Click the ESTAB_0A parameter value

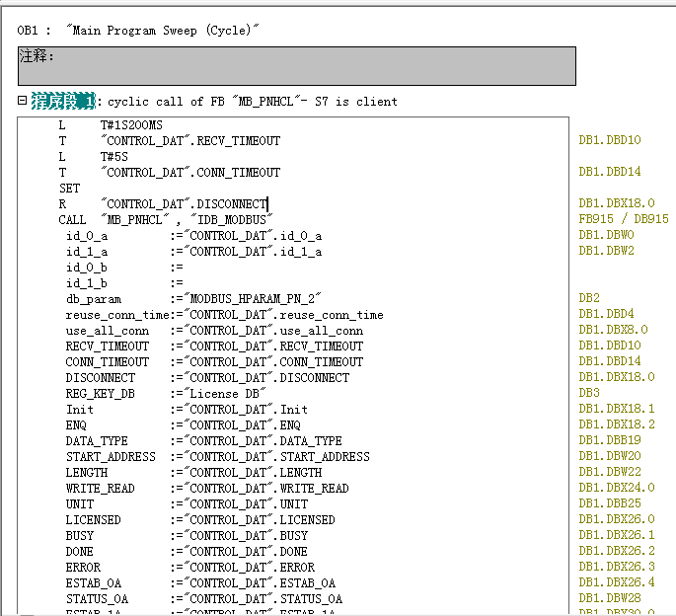coord(260,583)
